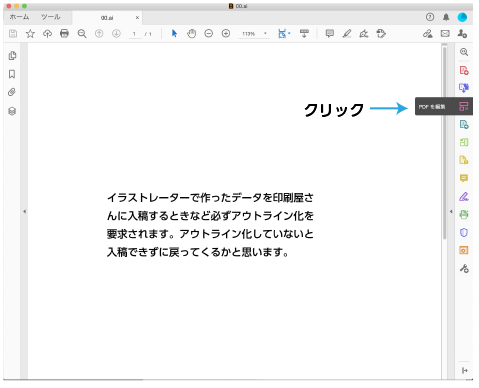This screenshot has width=479, height=388.
Task: Select the highlighter pen tool
Action: point(347,34)
